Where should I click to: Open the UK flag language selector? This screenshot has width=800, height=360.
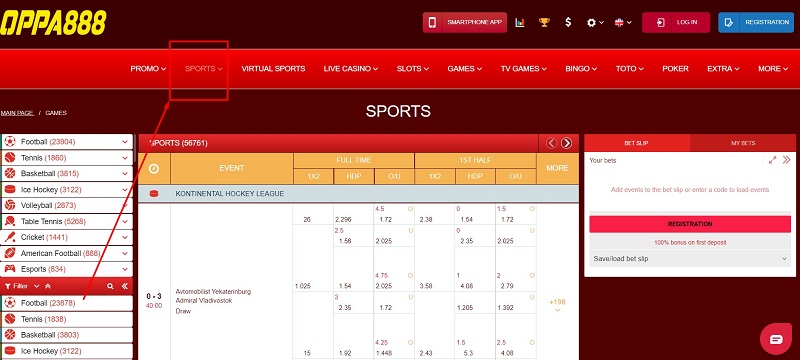point(619,22)
